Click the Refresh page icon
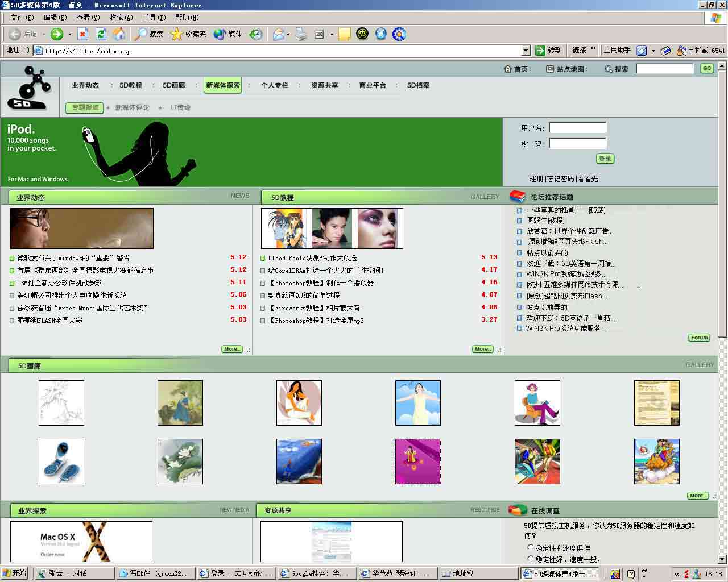728x582 pixels. (x=101, y=34)
